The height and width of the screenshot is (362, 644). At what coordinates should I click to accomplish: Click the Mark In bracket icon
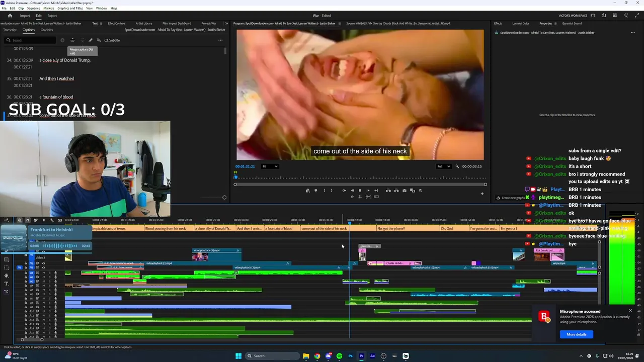[324, 191]
